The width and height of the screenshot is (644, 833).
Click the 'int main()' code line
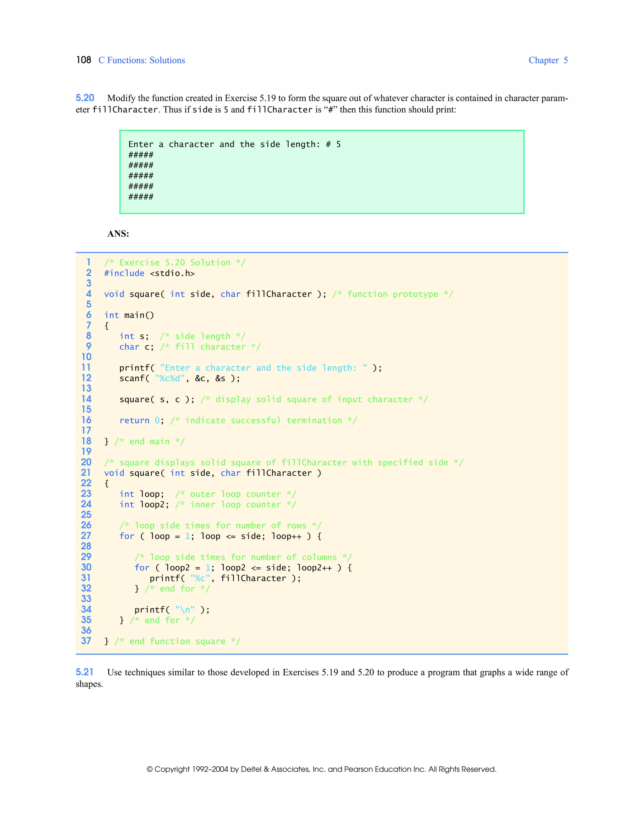[129, 315]
